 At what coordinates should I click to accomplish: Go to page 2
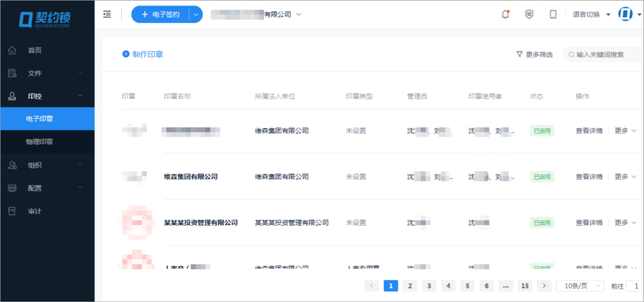[x=410, y=285]
